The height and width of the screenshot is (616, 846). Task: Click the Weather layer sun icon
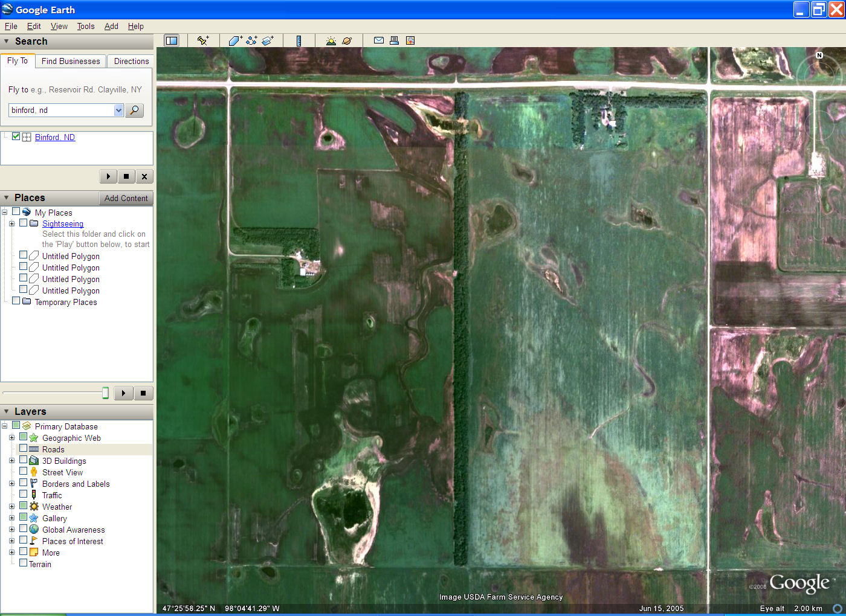[34, 507]
